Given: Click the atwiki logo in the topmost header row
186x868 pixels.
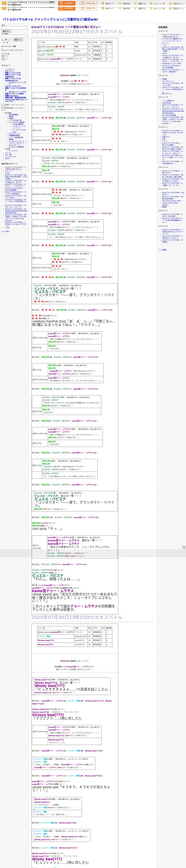Looking at the screenshot, I should [x=4, y=3].
